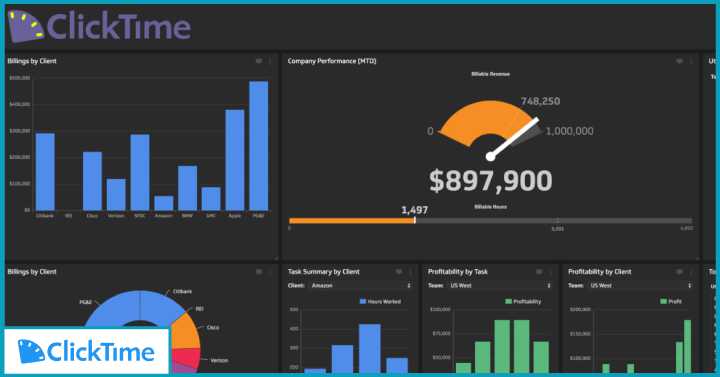
Task: Toggle Profit legend in Profitability by Client
Action: pos(671,302)
